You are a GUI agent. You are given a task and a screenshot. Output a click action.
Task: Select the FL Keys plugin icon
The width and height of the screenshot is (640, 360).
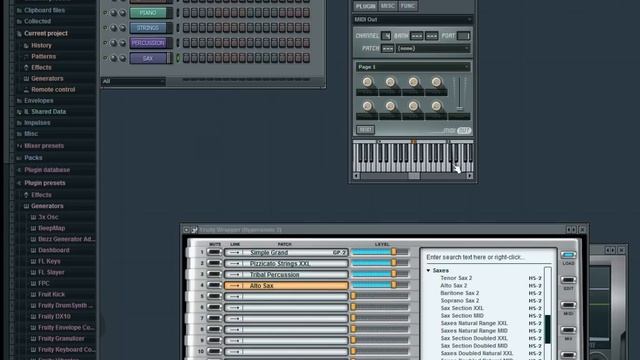(33, 261)
